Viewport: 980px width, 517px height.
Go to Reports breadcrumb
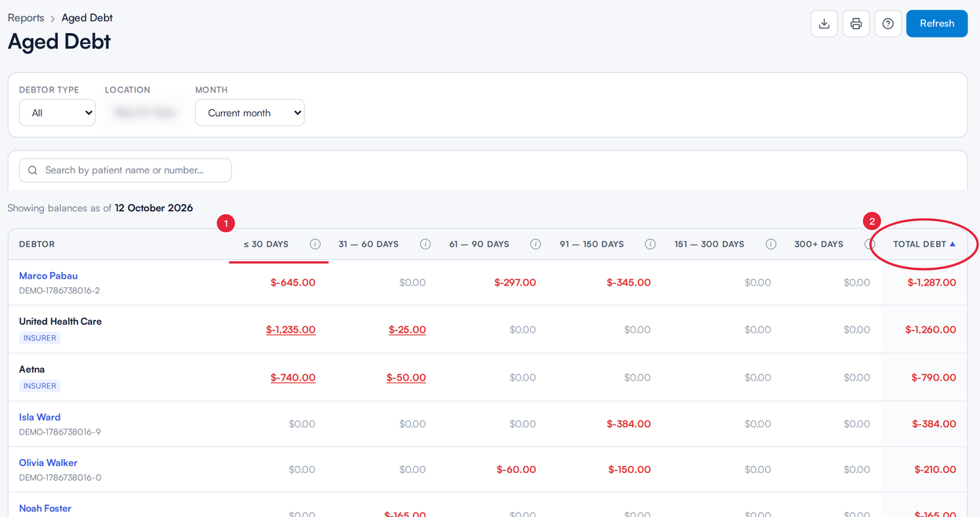tap(26, 17)
